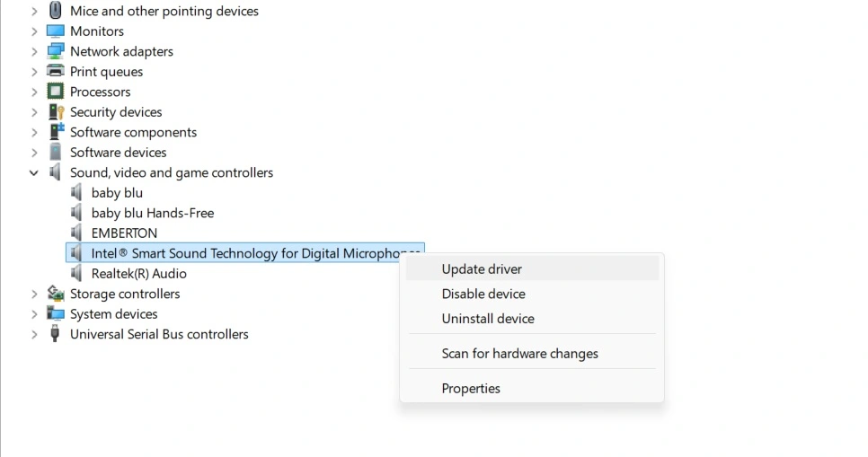This screenshot has height=457, width=868.
Task: Select the Monitors label
Action: point(96,31)
